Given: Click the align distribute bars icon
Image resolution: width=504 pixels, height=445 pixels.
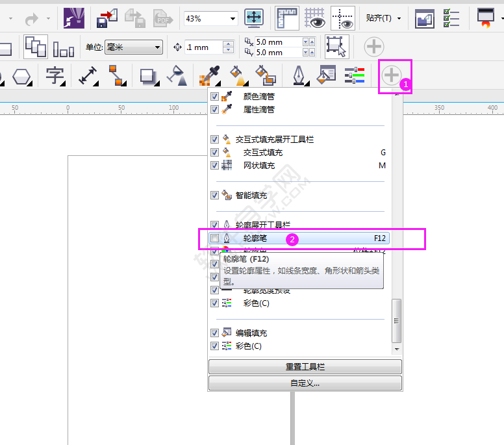Looking at the screenshot, I should 63,49.
